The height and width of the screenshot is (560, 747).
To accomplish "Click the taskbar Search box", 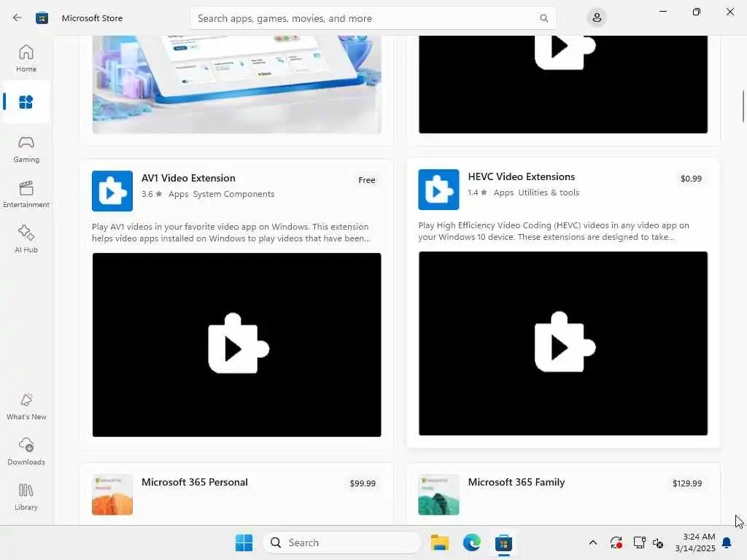I will click(x=342, y=542).
